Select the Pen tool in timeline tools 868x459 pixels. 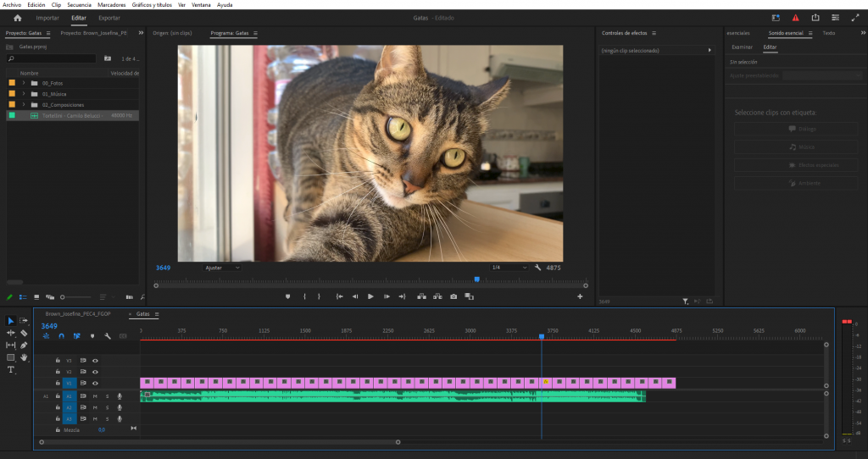pyautogui.click(x=24, y=346)
